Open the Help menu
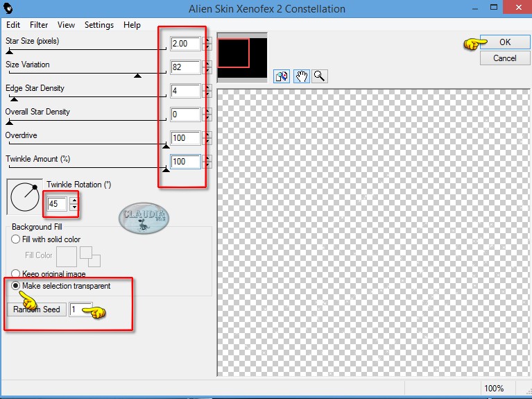Image resolution: width=532 pixels, height=399 pixels. (x=132, y=25)
